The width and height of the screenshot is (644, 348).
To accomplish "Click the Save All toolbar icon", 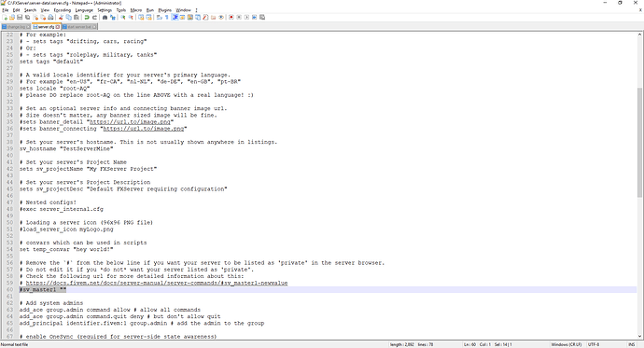I will [x=27, y=17].
